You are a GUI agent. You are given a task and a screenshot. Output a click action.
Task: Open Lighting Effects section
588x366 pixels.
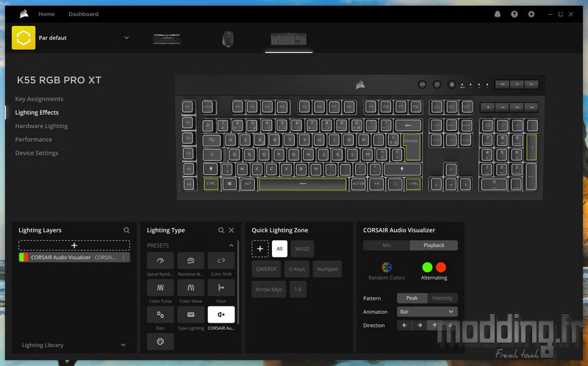(37, 112)
